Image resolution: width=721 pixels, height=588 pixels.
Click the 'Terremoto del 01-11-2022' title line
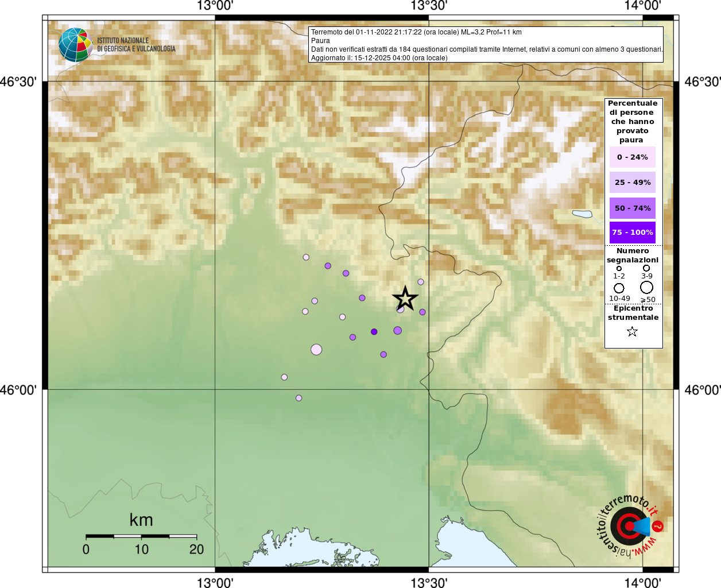416,32
